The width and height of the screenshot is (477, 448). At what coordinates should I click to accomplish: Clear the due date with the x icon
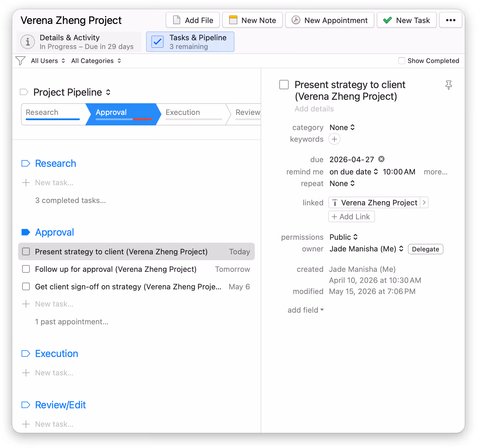coord(381,159)
